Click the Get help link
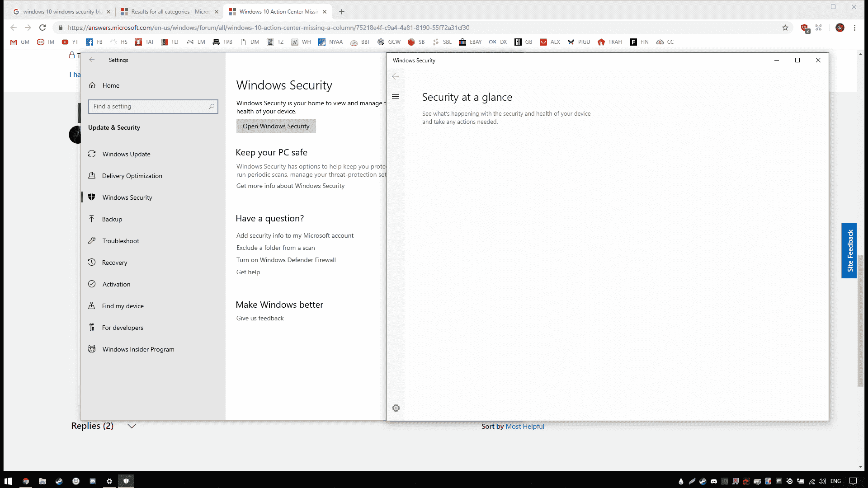The height and width of the screenshot is (488, 868). point(248,272)
